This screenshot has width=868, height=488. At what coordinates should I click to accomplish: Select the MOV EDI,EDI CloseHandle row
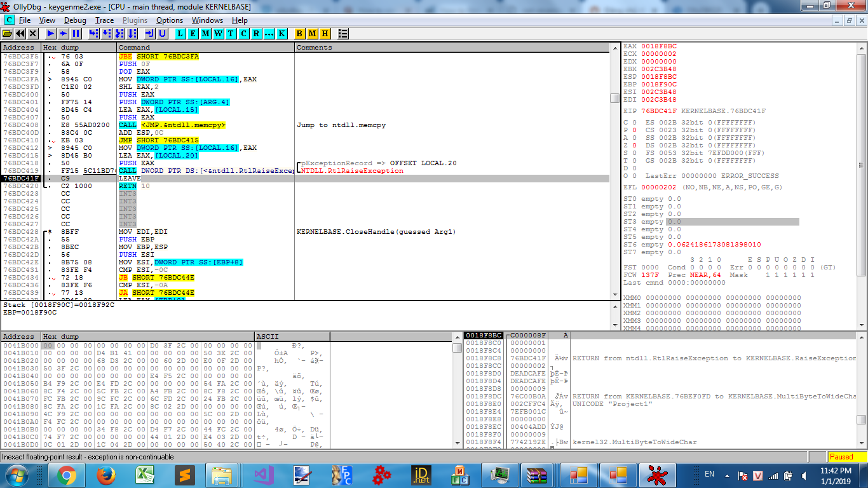coord(305,232)
